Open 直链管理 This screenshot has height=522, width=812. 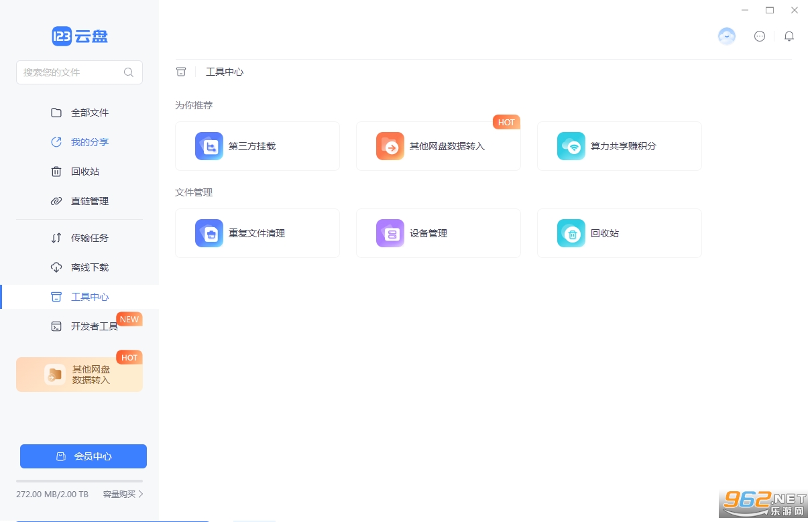tap(79, 201)
